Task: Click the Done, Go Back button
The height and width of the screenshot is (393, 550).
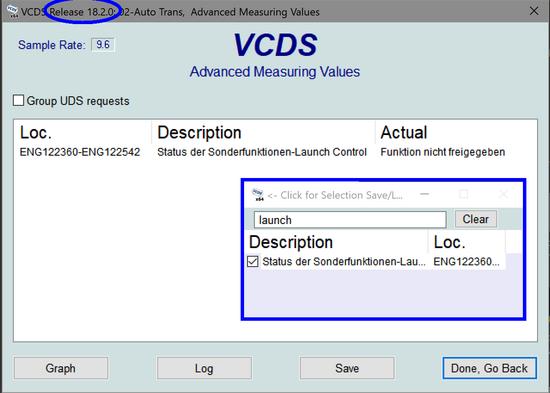Action: point(489,368)
